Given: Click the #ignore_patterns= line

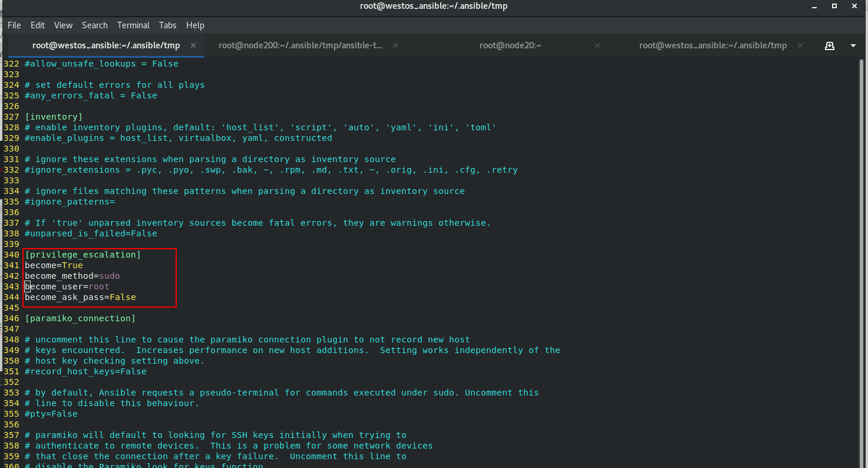Looking at the screenshot, I should [70, 202].
